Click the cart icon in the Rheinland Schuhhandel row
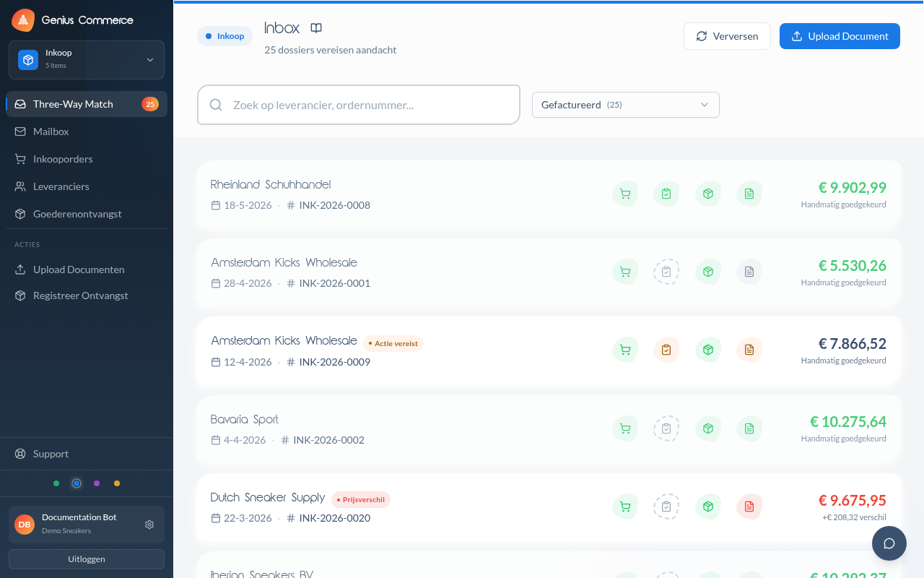 click(x=625, y=194)
